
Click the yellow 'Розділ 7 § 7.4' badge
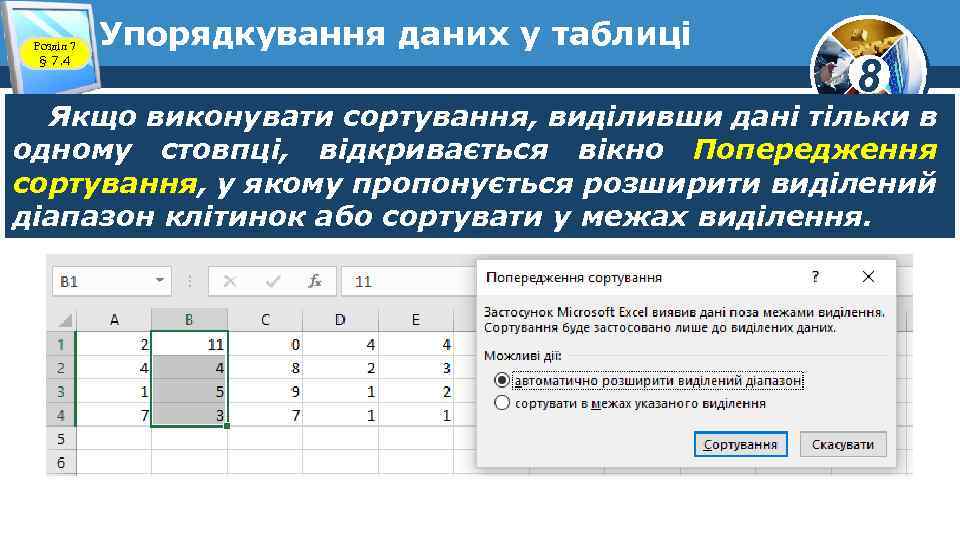(54, 53)
